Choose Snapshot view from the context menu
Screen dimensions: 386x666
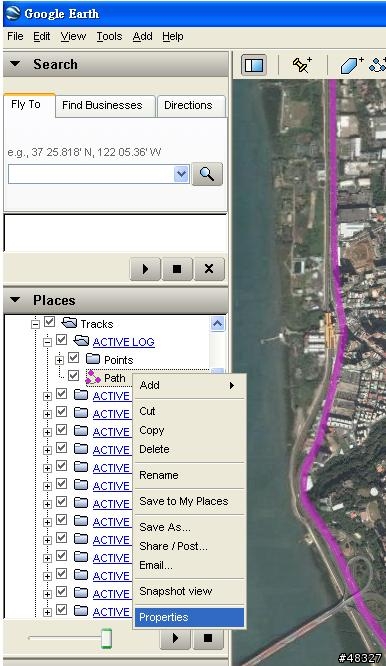[x=189, y=591]
